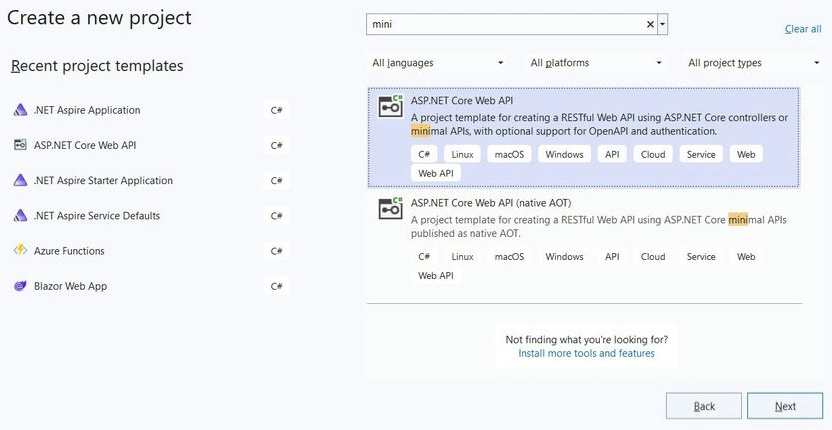Open the search history dropdown arrow
832x430 pixels.
[x=662, y=24]
